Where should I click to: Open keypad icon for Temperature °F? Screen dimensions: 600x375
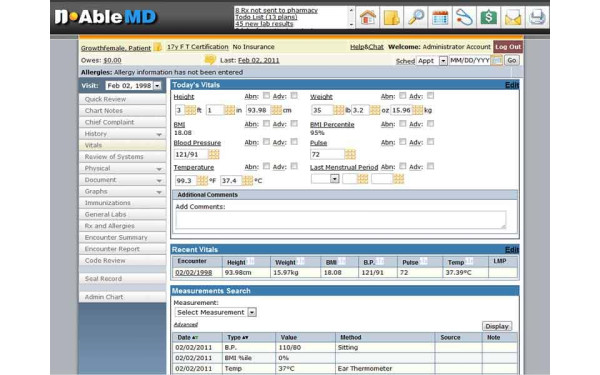point(202,180)
